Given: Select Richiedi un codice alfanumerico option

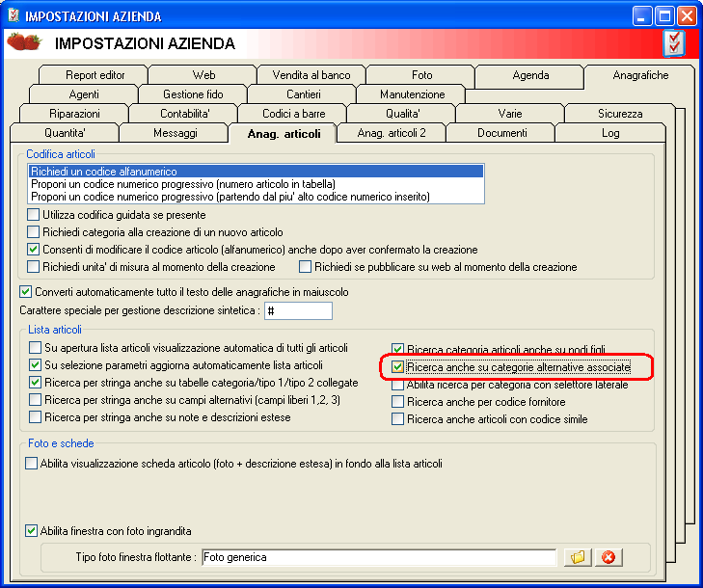Looking at the screenshot, I should click(x=256, y=172).
